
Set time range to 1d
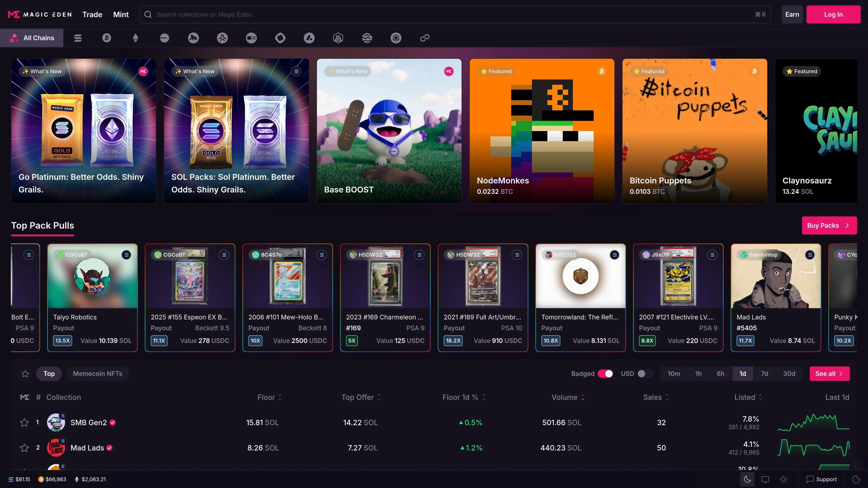coord(743,374)
